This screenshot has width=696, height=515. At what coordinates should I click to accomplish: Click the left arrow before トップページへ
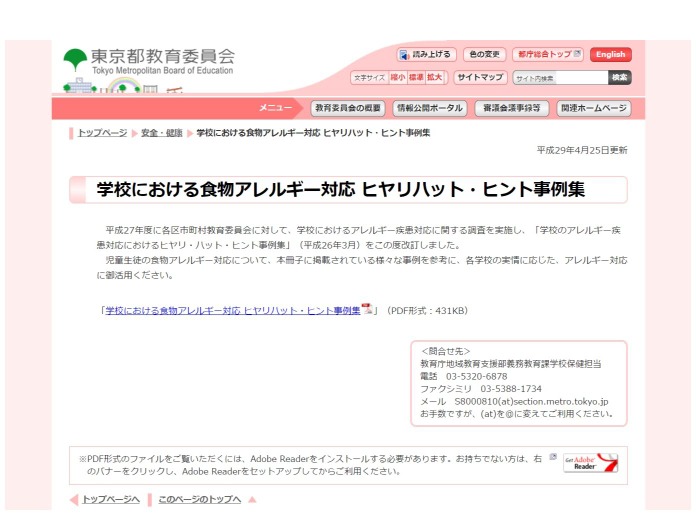(x=74, y=500)
